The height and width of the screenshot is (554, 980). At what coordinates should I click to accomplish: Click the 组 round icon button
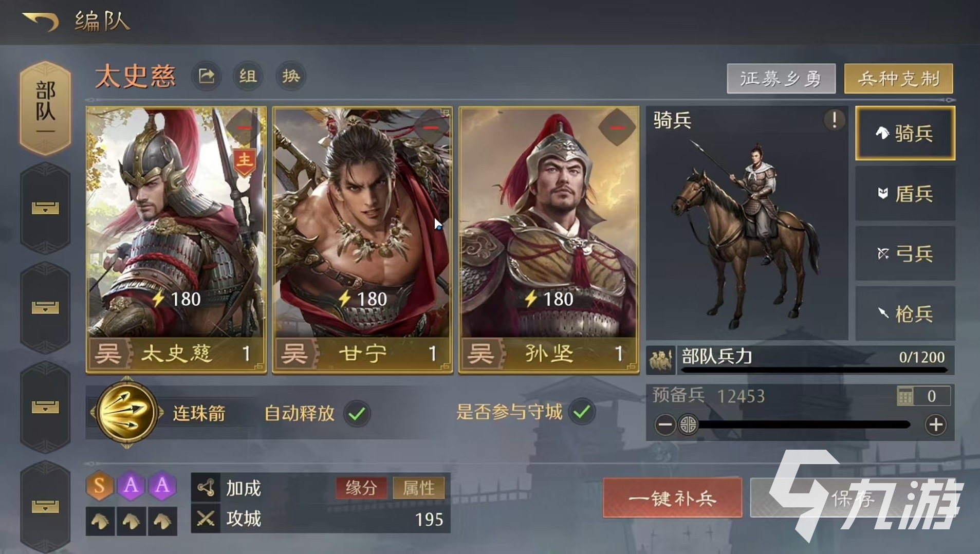(x=248, y=77)
